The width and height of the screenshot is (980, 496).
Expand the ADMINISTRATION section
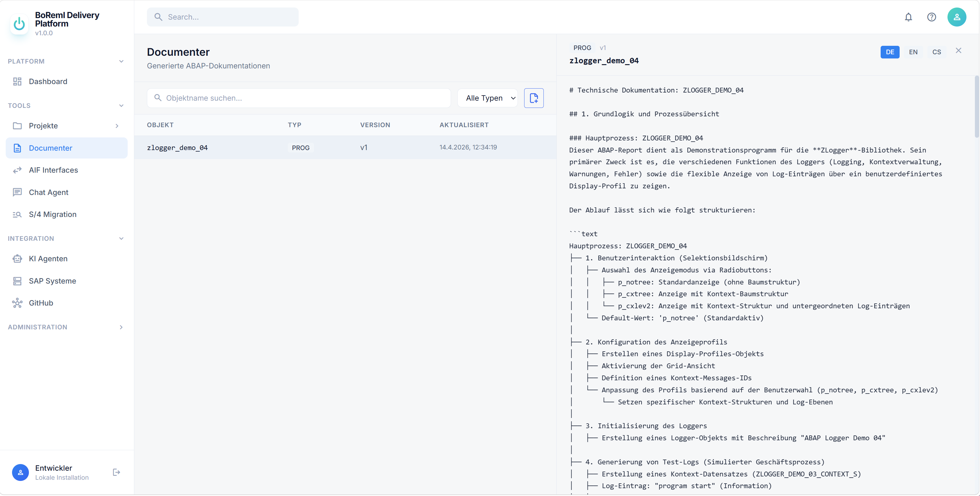[121, 327]
